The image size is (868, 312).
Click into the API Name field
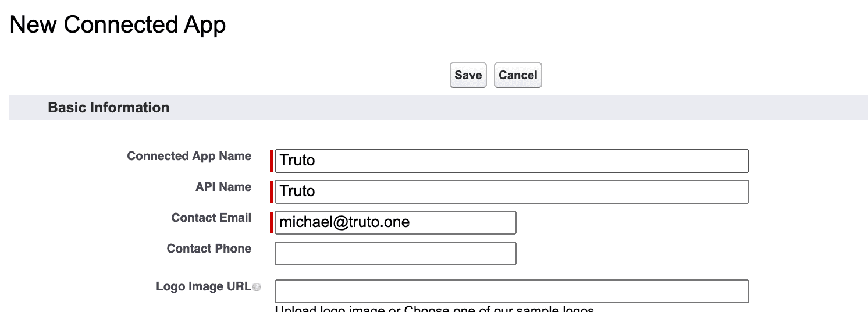(x=511, y=192)
